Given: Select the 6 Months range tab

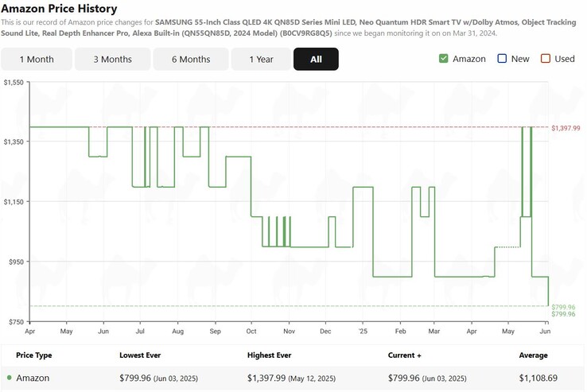Looking at the screenshot, I should pos(191,59).
